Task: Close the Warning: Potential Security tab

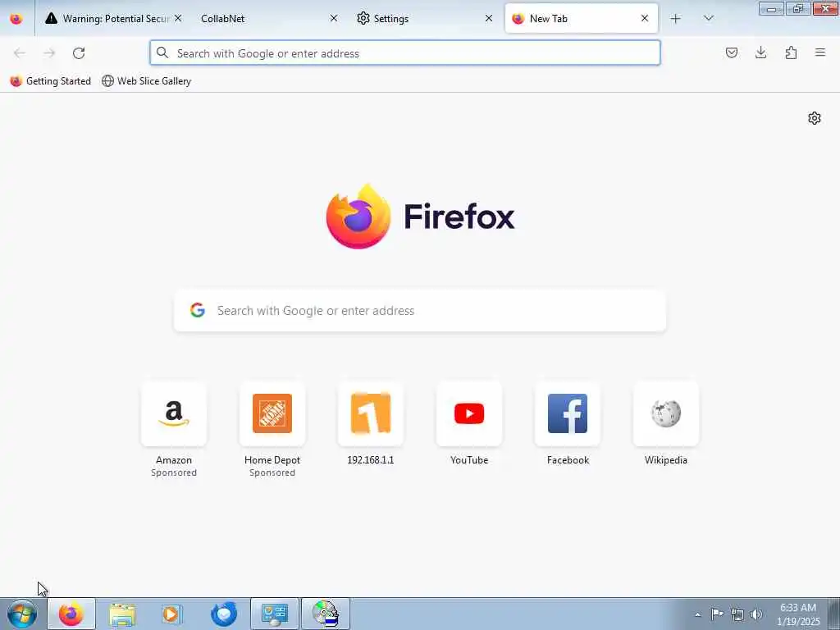Action: tap(178, 18)
